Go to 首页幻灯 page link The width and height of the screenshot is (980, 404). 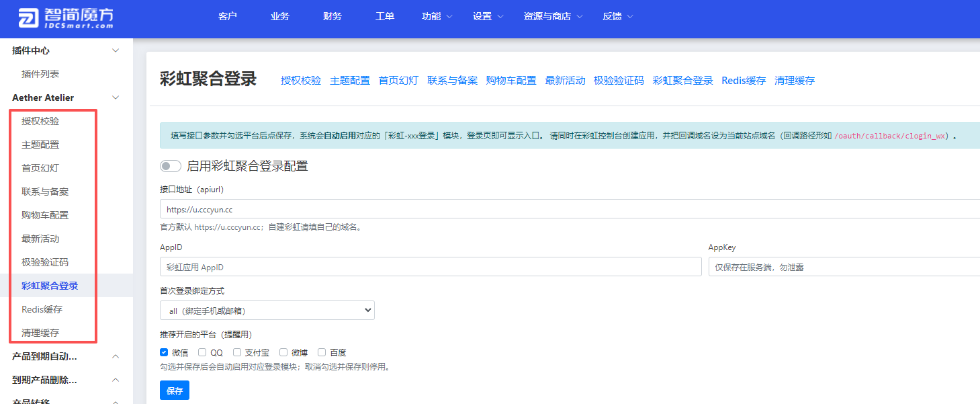coord(399,81)
